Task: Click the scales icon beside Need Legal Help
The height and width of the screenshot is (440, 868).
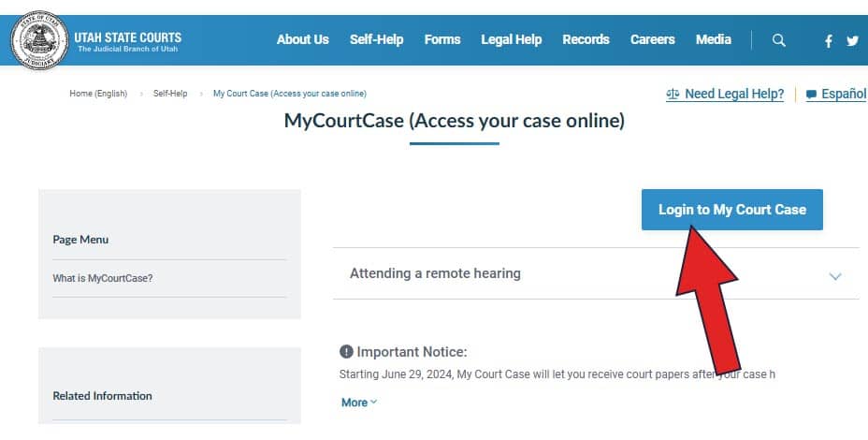Action: (673, 95)
